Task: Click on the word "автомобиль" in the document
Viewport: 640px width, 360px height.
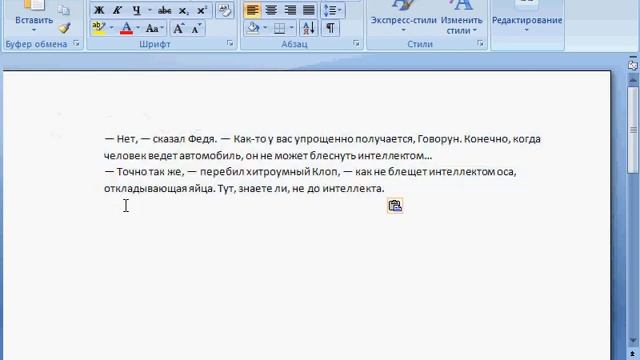Action: (210, 156)
